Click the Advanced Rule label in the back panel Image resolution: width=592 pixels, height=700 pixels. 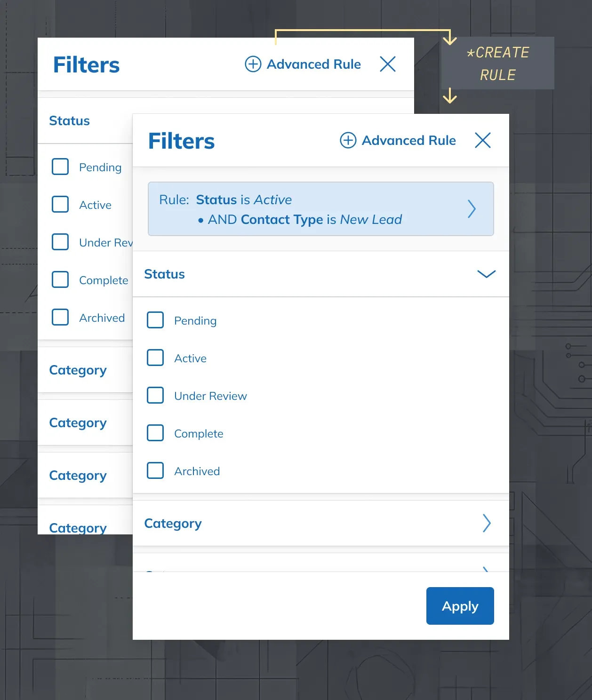313,64
